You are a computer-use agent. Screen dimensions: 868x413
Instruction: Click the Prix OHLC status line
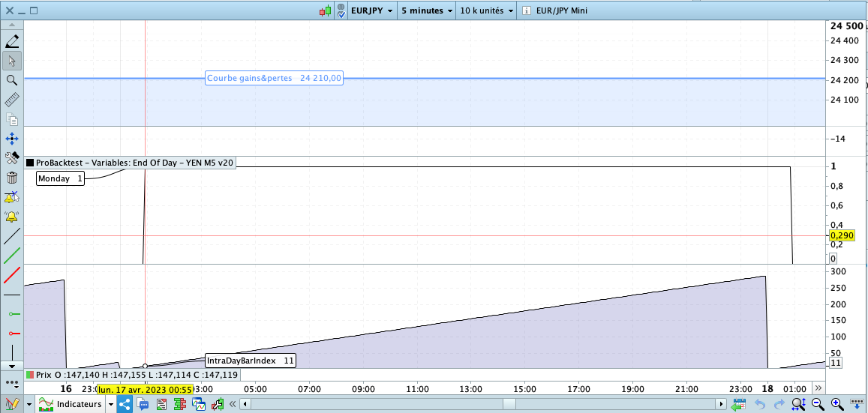click(x=137, y=375)
